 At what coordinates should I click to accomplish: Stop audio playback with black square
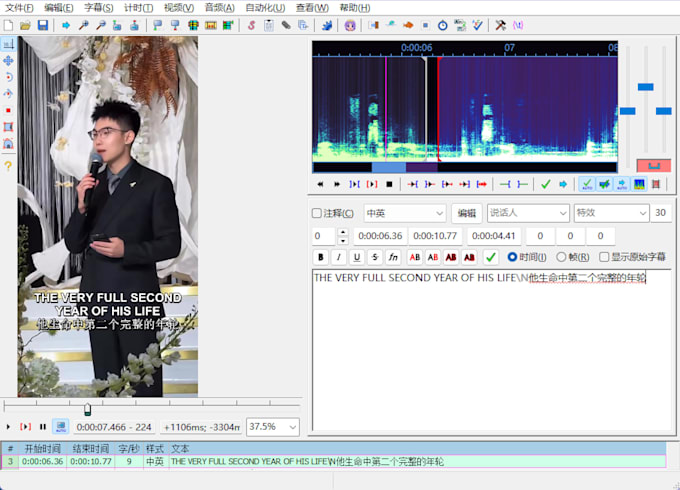tap(389, 184)
